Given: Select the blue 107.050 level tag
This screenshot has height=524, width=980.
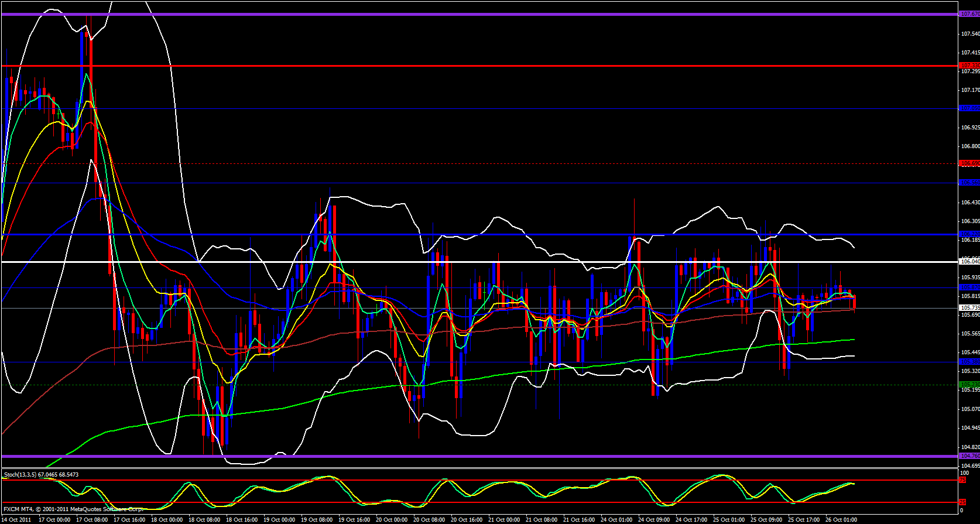Looking at the screenshot, I should click(969, 108).
